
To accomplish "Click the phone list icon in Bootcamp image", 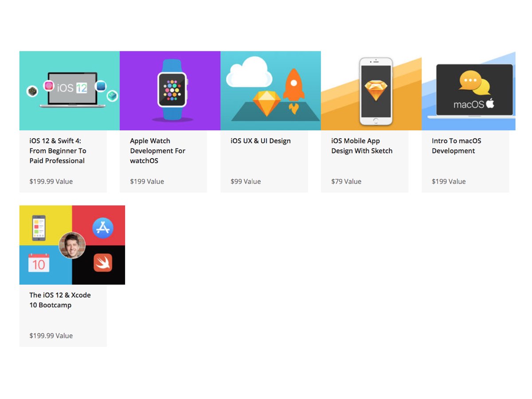I will point(39,228).
